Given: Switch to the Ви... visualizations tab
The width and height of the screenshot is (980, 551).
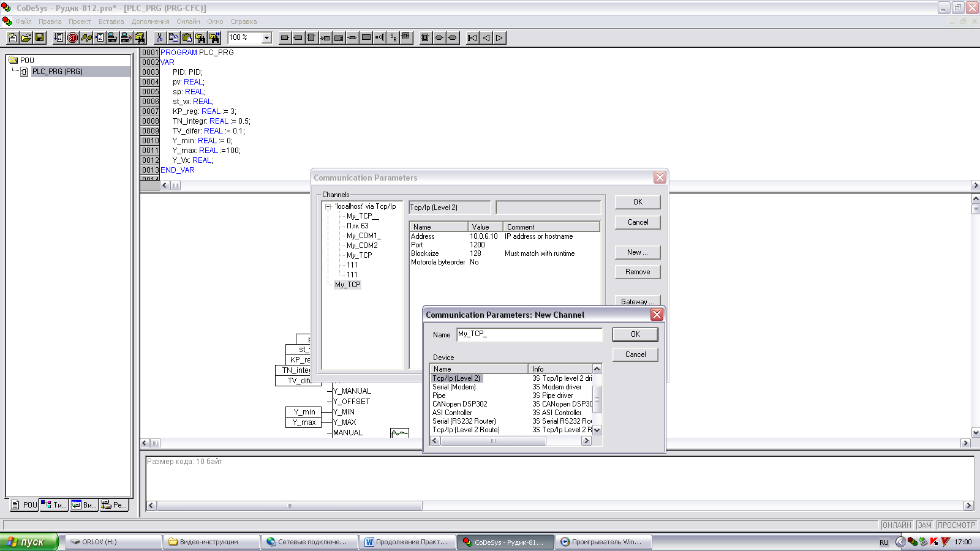Looking at the screenshot, I should click(84, 505).
